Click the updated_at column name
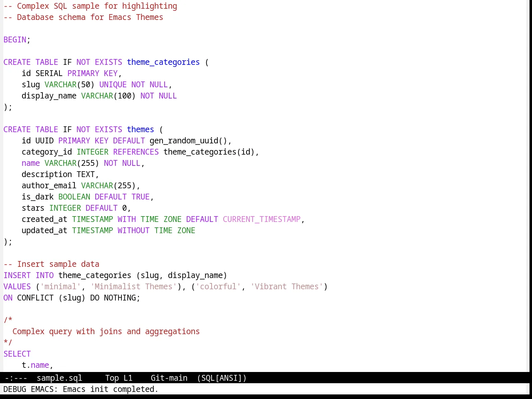The image size is (532, 399). pyautogui.click(x=44, y=230)
